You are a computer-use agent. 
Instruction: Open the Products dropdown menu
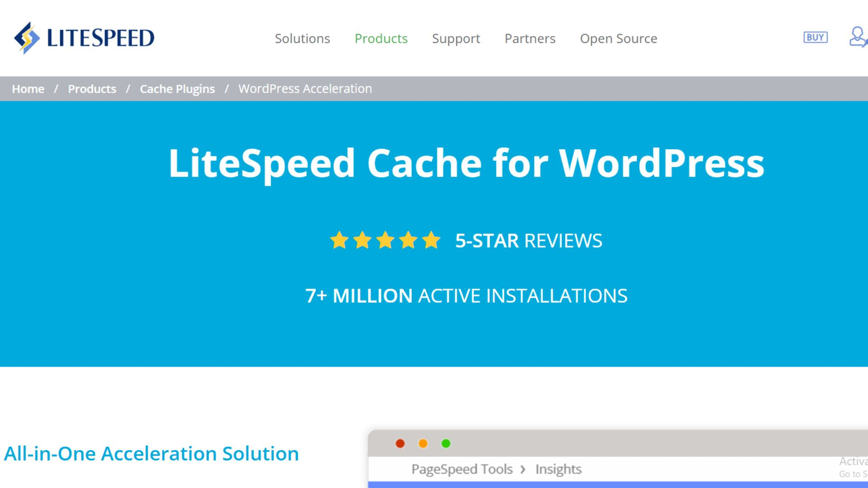[x=381, y=38]
